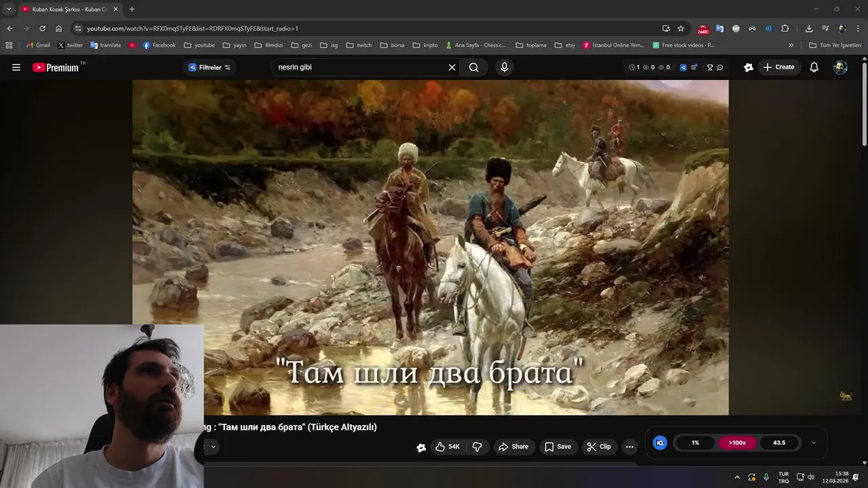
Task: Open browser Downloads
Action: 809,28
